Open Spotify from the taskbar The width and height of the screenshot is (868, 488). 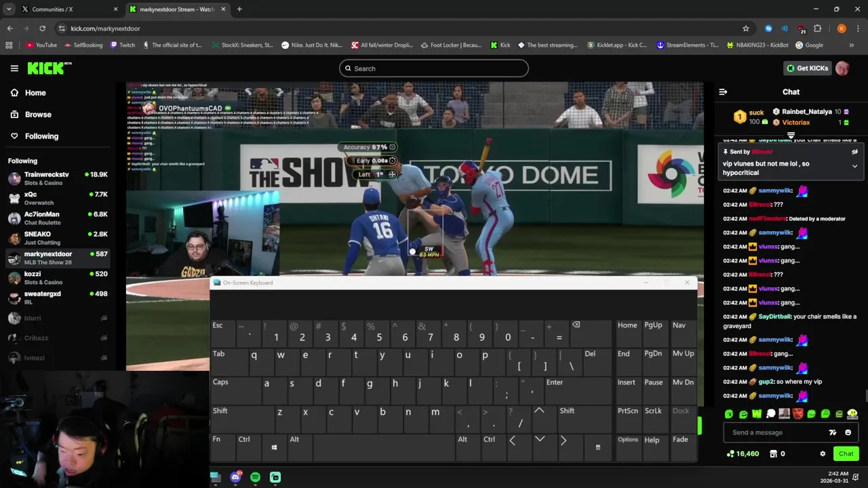pos(255,477)
